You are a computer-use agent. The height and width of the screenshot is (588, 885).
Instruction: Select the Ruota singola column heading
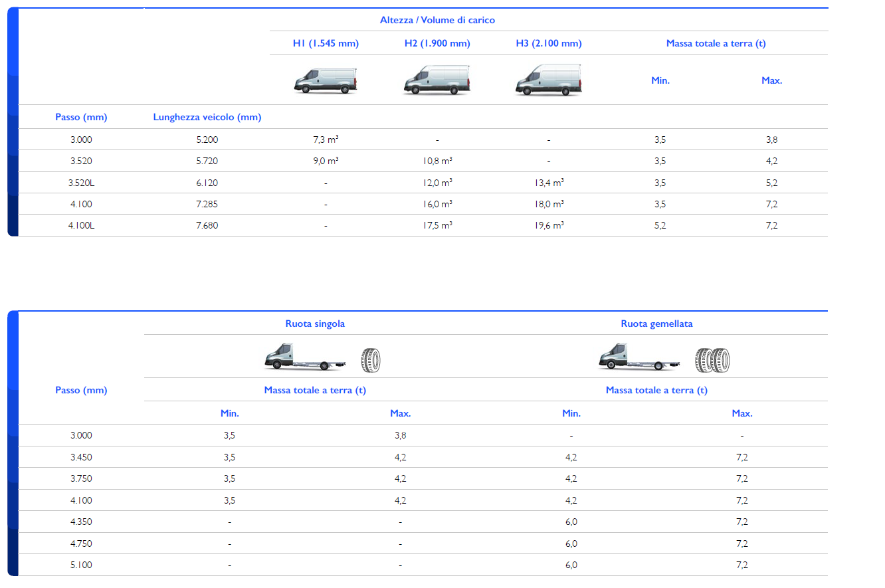(315, 324)
